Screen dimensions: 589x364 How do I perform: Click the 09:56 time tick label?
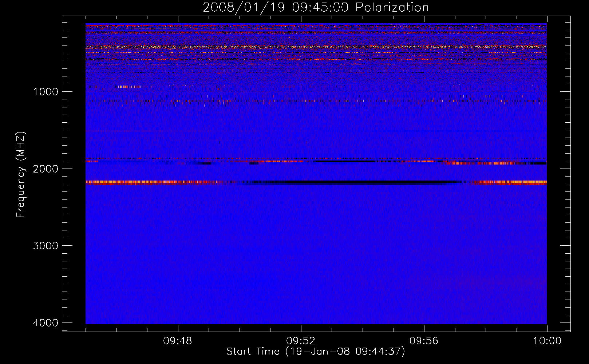(x=424, y=341)
